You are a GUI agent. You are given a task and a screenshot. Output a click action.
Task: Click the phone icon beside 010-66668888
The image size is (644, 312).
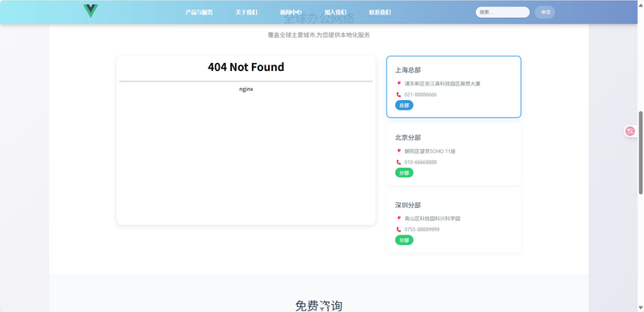pos(398,162)
